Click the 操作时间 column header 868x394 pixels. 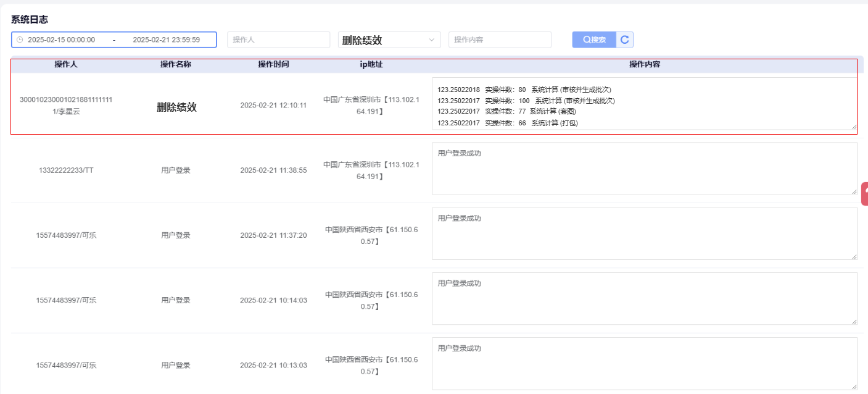273,64
